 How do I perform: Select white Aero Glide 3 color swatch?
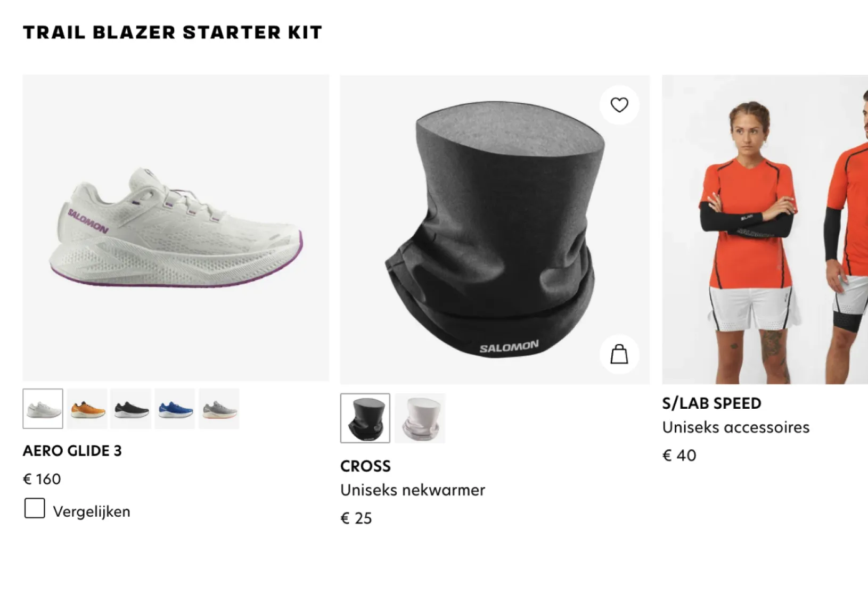(x=43, y=409)
